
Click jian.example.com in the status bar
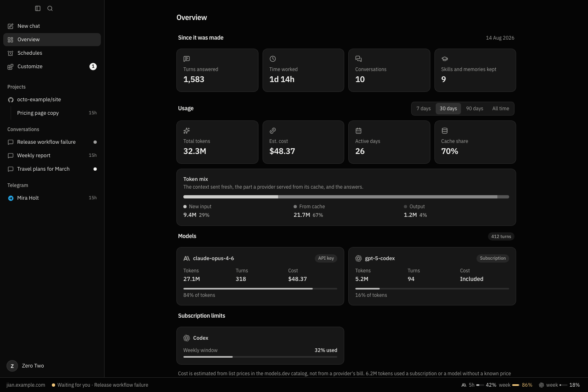click(26, 385)
